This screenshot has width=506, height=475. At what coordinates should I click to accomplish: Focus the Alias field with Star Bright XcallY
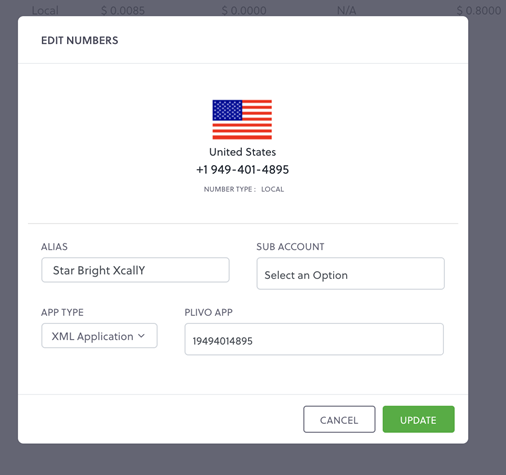tap(135, 270)
